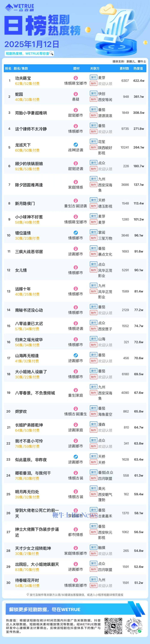This screenshot has height=644, width=150.
Task: Click 欢迎认领 link for 南秘书还没心动
Action: pyautogui.click(x=105, y=313)
